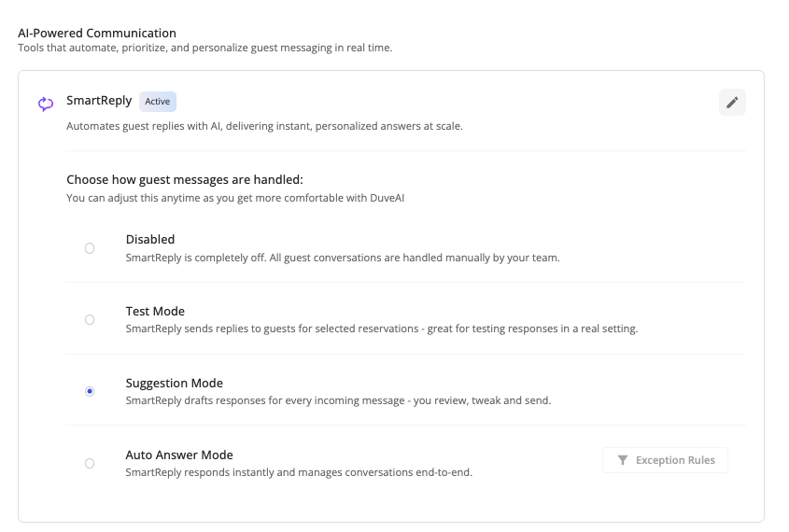Select the Test Mode radio button

tap(90, 320)
